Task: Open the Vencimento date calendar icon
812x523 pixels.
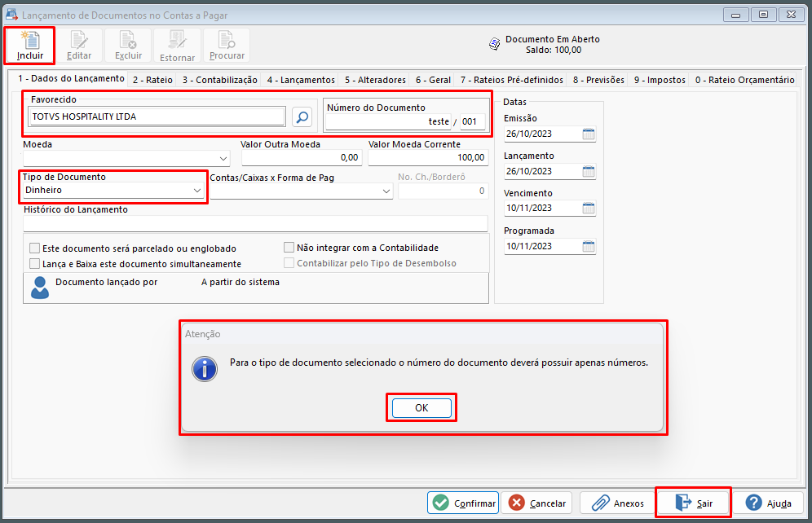Action: click(589, 208)
